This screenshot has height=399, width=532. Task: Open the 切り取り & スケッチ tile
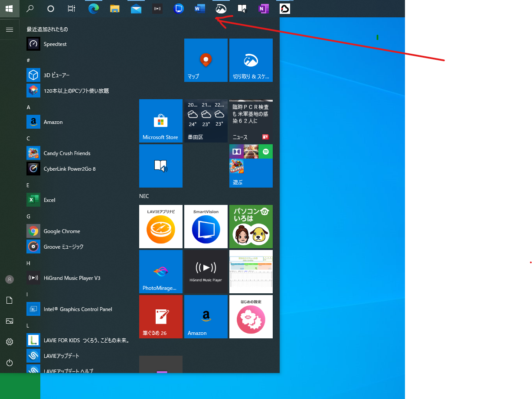[251, 60]
